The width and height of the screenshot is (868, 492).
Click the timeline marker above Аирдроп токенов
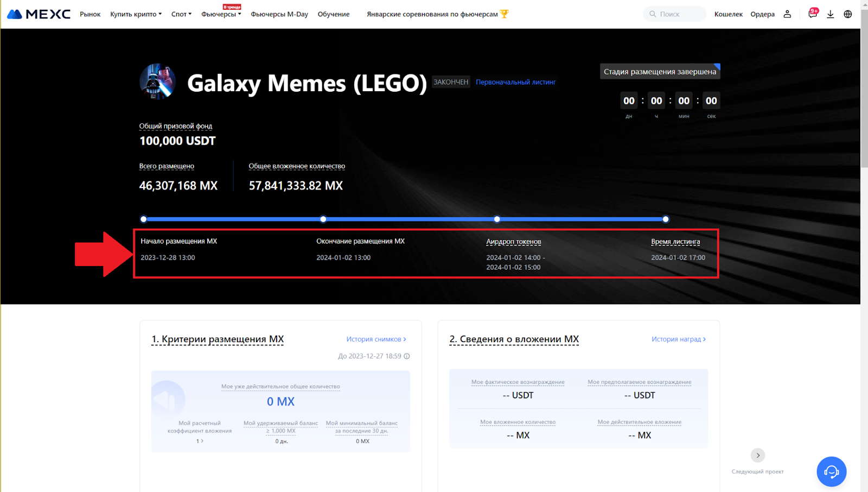497,219
